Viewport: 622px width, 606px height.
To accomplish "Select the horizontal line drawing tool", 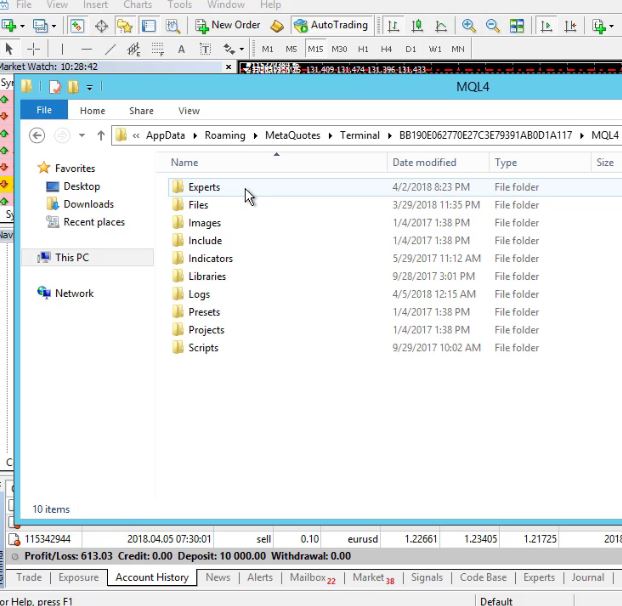I will pyautogui.click(x=86, y=49).
